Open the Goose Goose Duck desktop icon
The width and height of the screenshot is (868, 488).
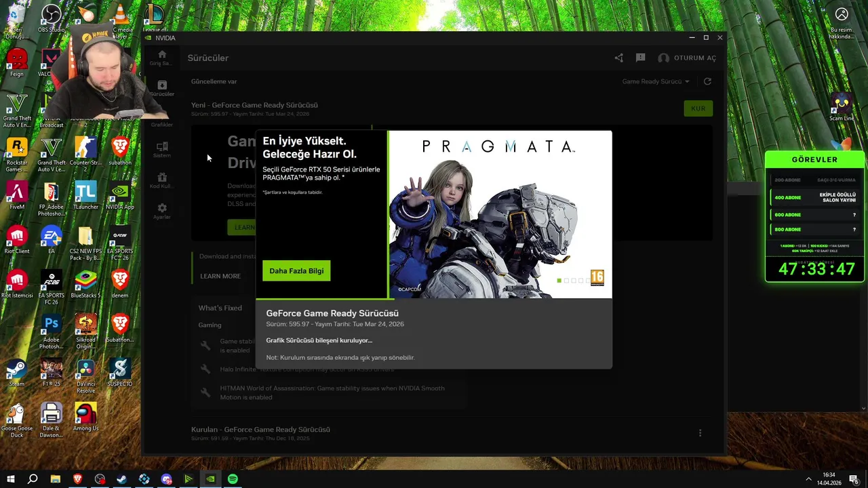coord(17,420)
